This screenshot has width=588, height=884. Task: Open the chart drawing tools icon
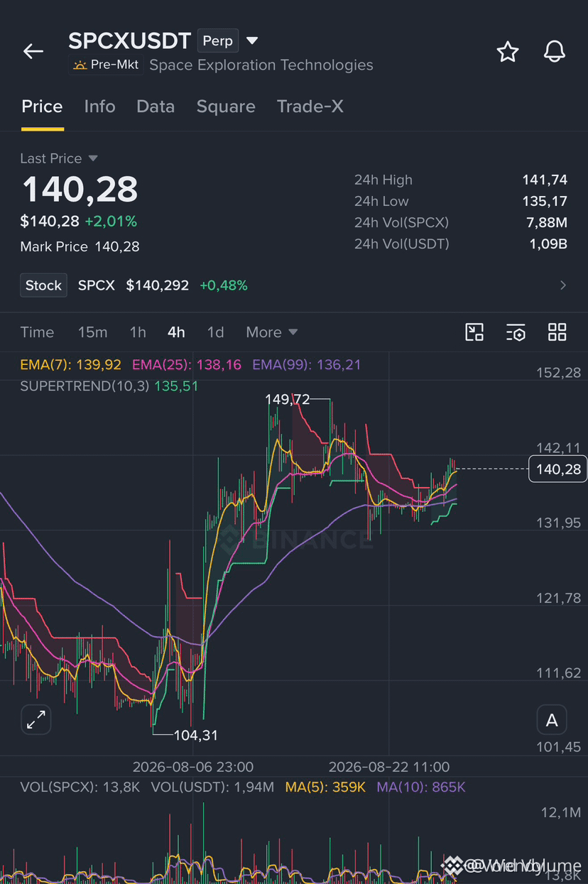[474, 332]
